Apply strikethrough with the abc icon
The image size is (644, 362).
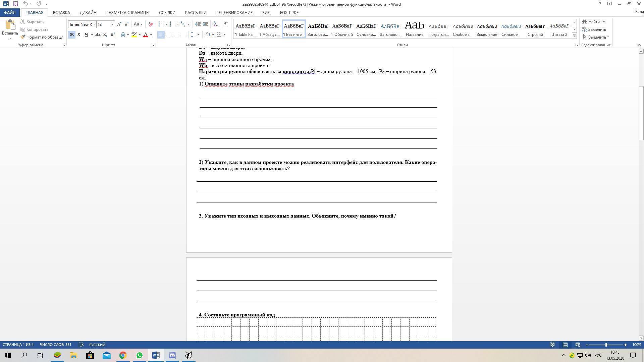[x=98, y=35]
